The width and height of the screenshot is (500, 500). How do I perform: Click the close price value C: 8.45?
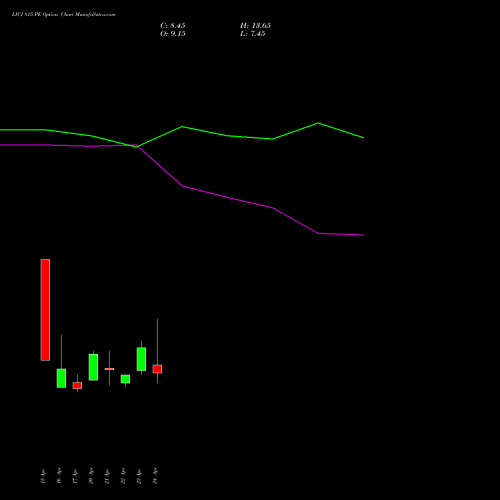pos(173,26)
